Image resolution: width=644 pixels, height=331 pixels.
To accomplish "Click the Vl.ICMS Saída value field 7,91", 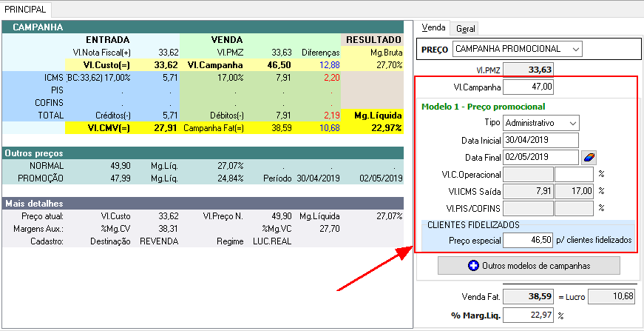I will [528, 191].
